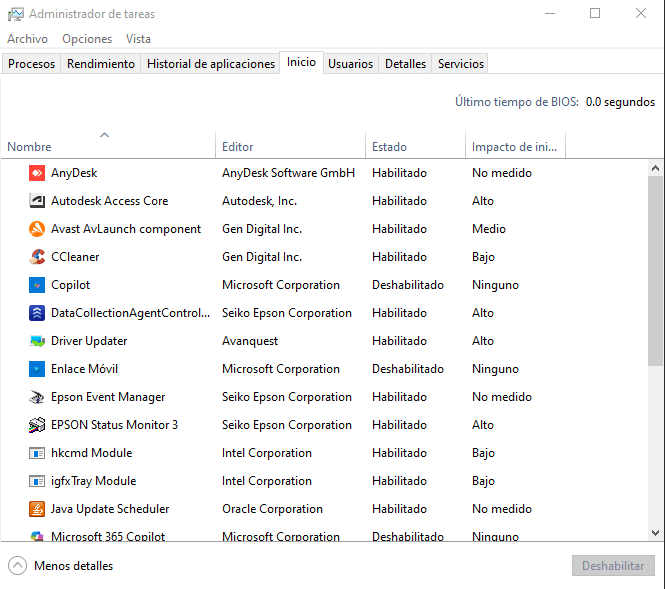Click the Epson Event Manager icon

37,397
